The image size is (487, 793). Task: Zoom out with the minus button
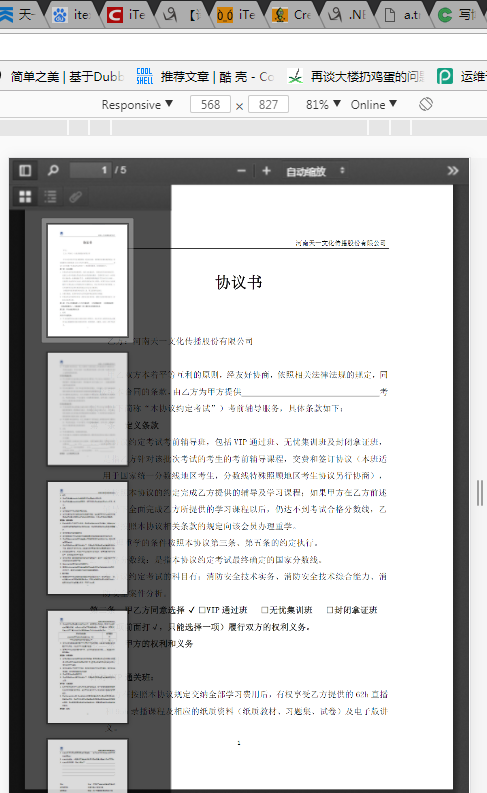point(241,171)
